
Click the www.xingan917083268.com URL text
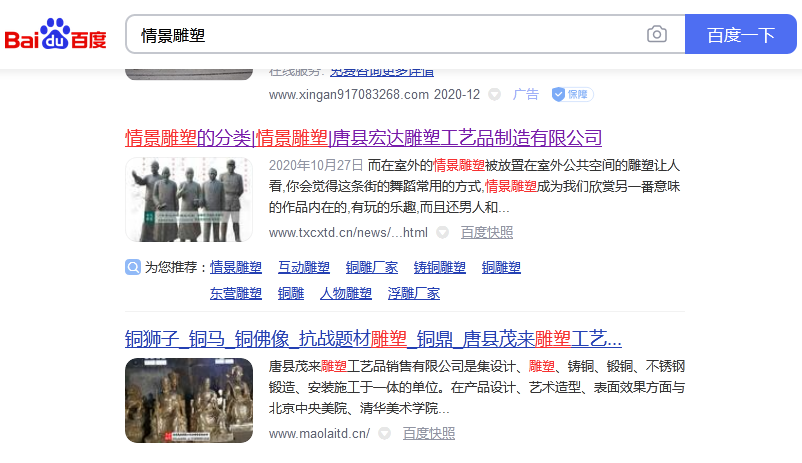(349, 95)
